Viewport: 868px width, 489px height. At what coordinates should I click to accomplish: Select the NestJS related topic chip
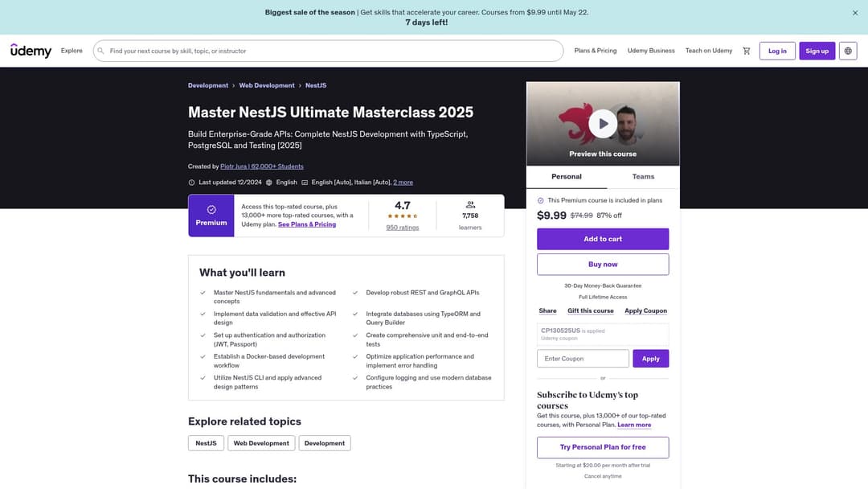click(206, 444)
